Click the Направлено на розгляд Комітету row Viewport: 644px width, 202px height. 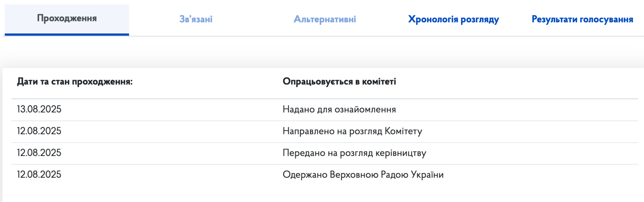point(325,132)
